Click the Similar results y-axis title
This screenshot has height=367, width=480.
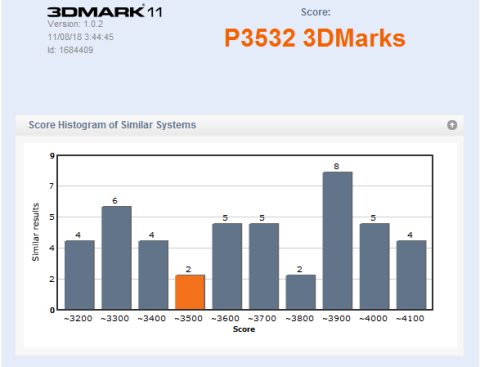click(x=35, y=232)
